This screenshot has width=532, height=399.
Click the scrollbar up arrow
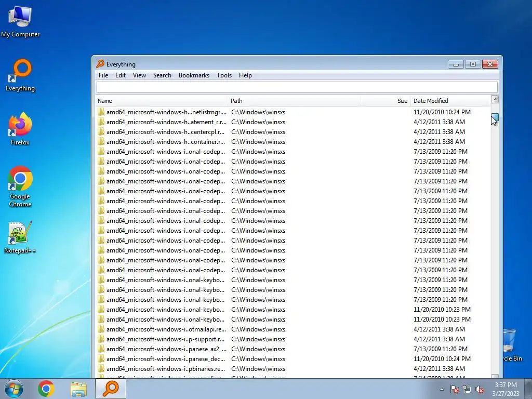pos(495,99)
